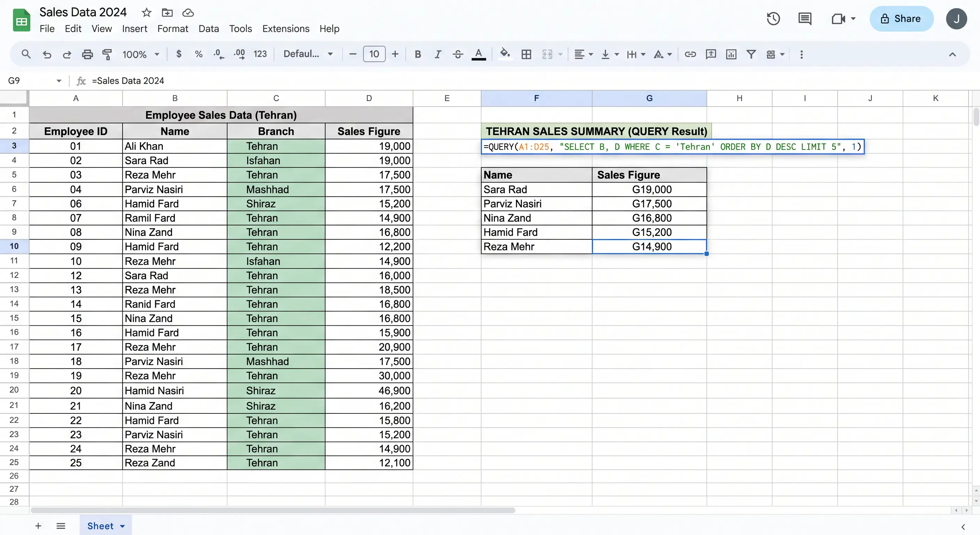Screen dimensions: 980x535
Task: Open the Data menu
Action: pyautogui.click(x=208, y=29)
